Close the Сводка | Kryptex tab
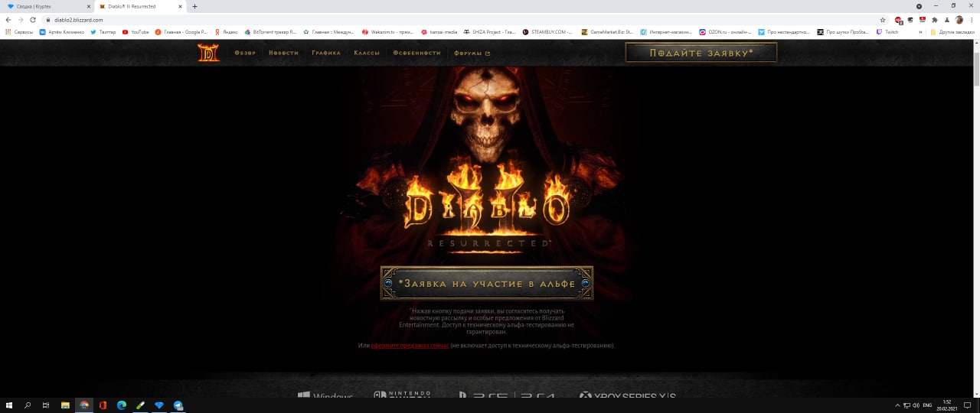The width and height of the screenshot is (980, 413). pyautogui.click(x=88, y=6)
